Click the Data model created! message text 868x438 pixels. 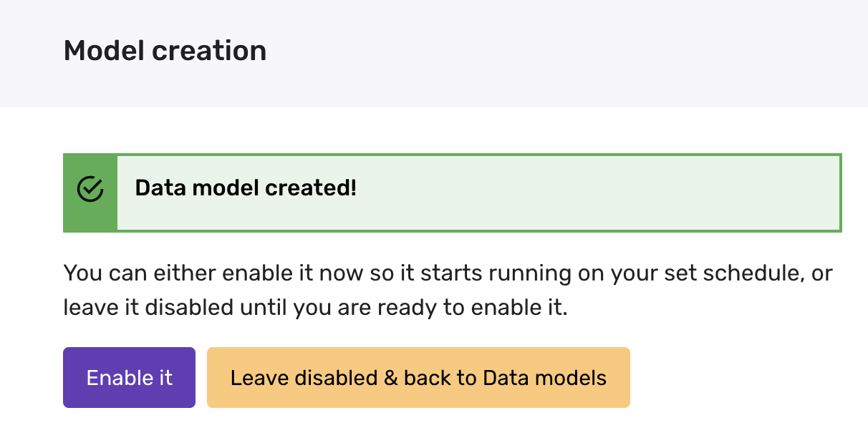coord(246,188)
